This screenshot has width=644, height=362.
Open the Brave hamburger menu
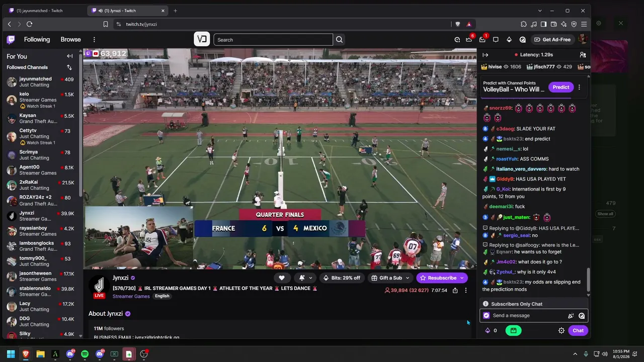pyautogui.click(x=584, y=24)
